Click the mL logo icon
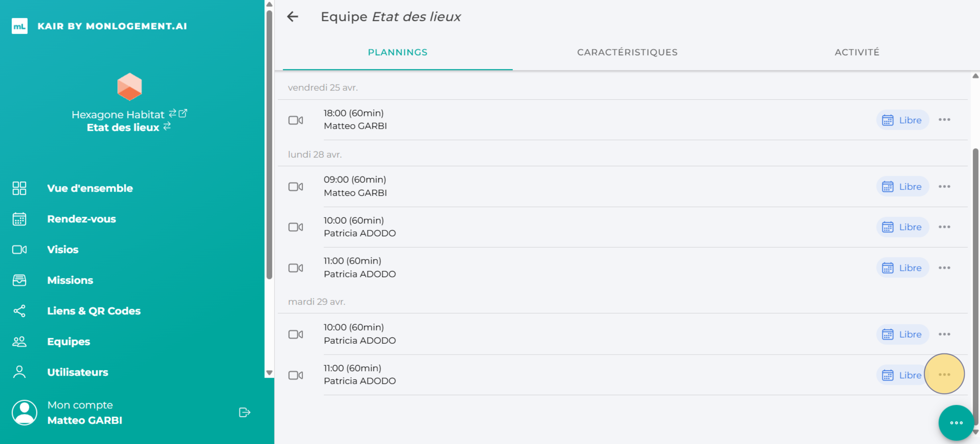Viewport: 980px width, 444px height. (19, 26)
